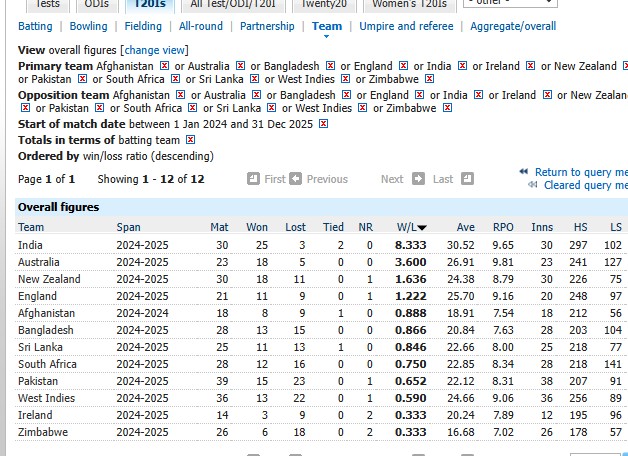Click the disabled First page icon
Viewport: 628px width, 456px height.
[253, 179]
